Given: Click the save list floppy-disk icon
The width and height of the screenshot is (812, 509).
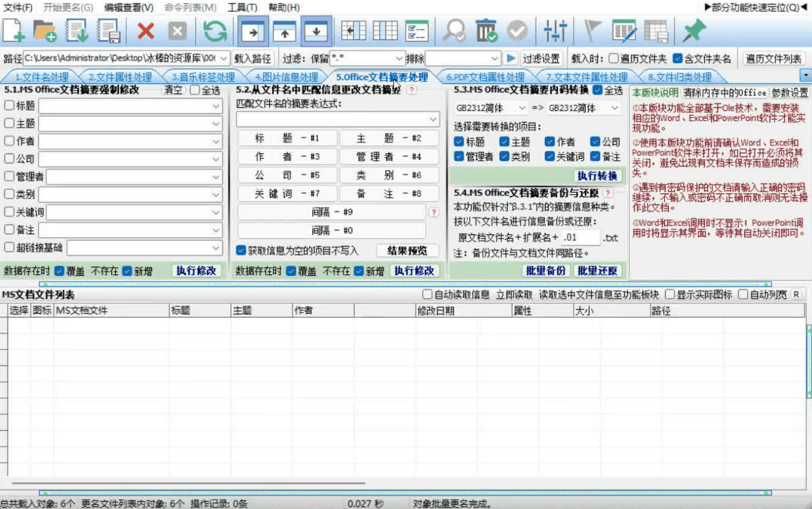Looking at the screenshot, I should (109, 31).
